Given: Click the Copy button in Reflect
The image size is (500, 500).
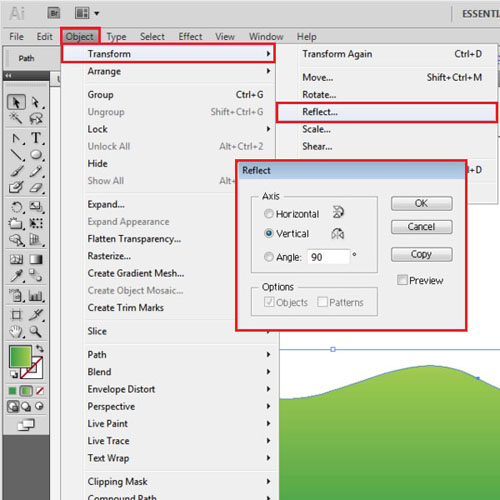Looking at the screenshot, I should 422,254.
